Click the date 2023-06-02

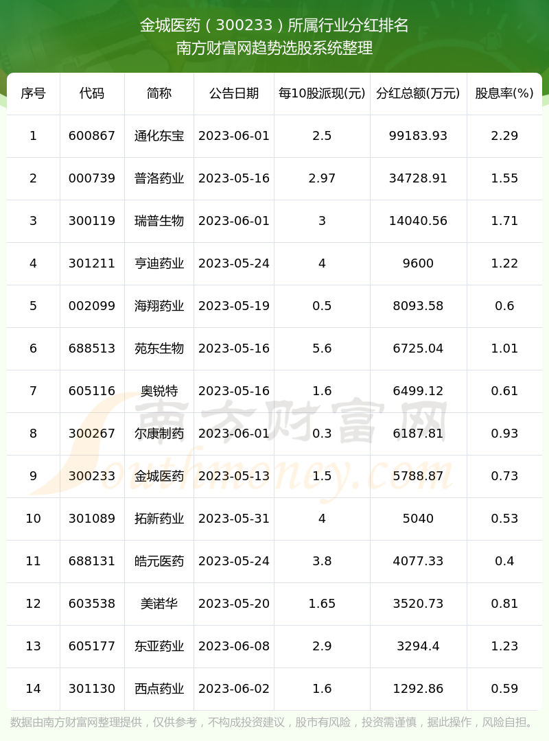[x=234, y=688]
